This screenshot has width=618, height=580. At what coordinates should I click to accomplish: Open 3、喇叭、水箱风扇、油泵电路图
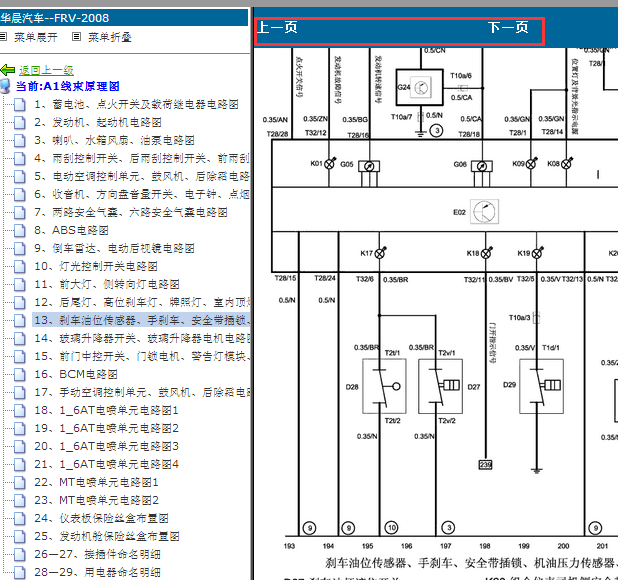(x=114, y=141)
